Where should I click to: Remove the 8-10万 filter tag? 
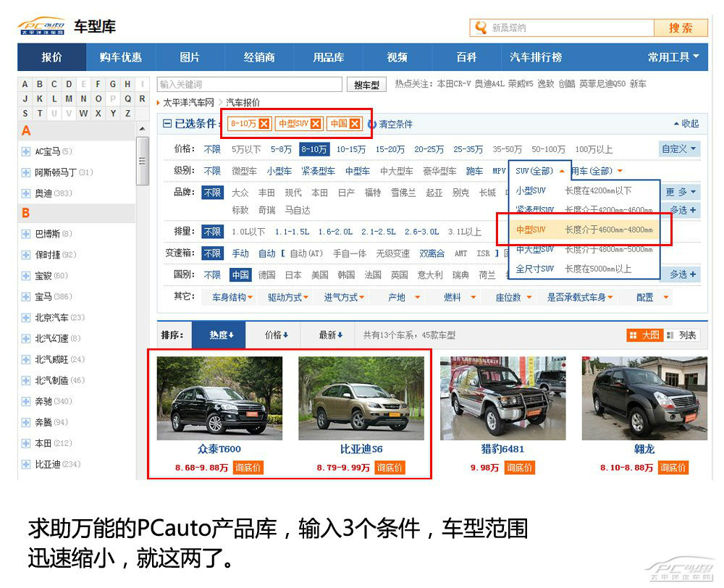tap(264, 124)
